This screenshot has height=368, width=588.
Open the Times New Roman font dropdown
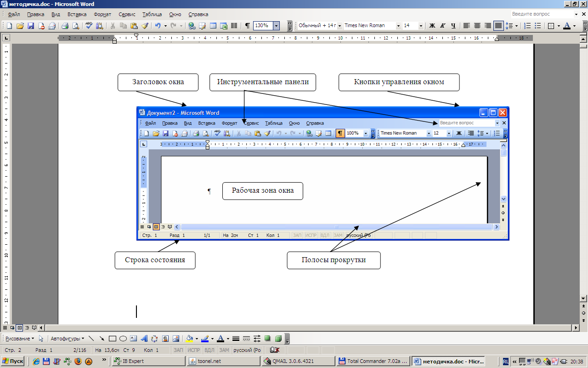[398, 26]
